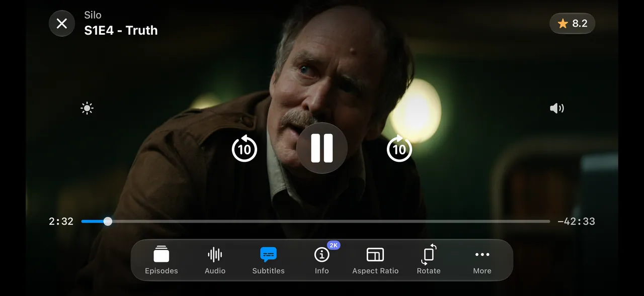Tap the elapsed time 2:32

tap(61, 221)
